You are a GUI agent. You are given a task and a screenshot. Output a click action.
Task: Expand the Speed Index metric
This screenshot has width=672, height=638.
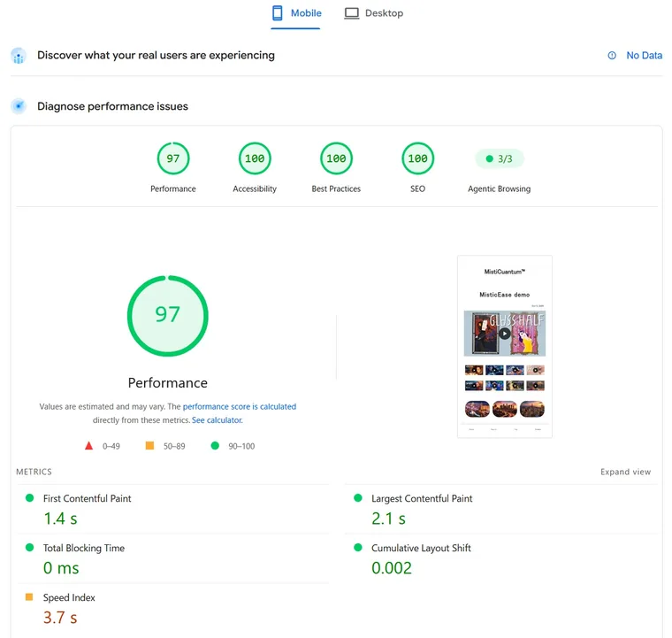pyautogui.click(x=173, y=609)
